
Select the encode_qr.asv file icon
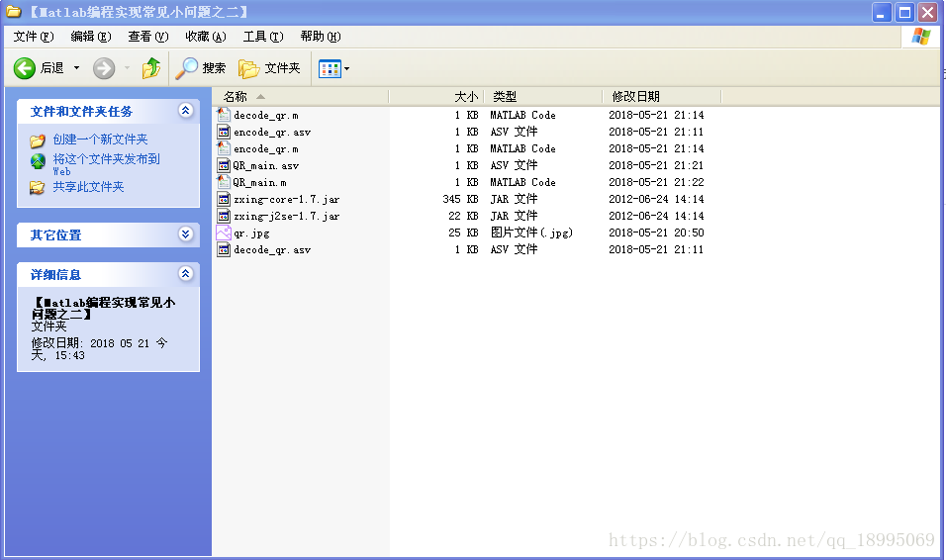(224, 132)
